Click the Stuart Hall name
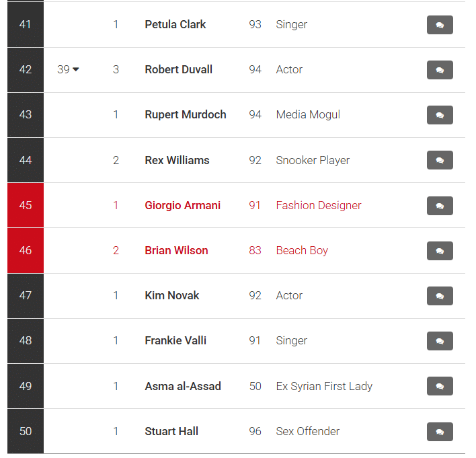 coord(171,431)
